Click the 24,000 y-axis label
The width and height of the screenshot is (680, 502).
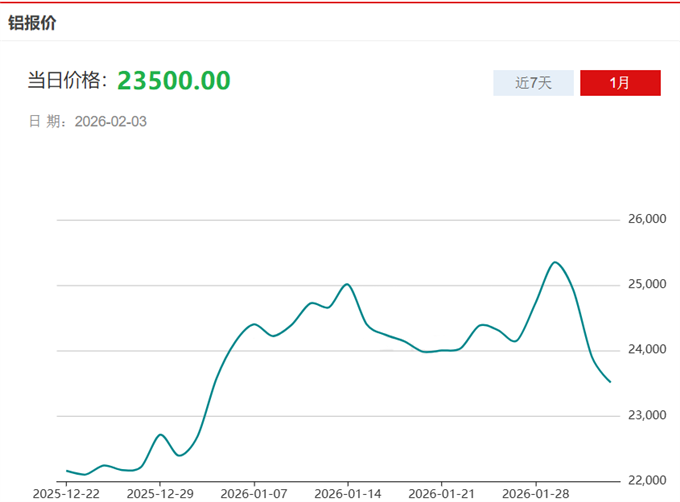click(x=647, y=350)
